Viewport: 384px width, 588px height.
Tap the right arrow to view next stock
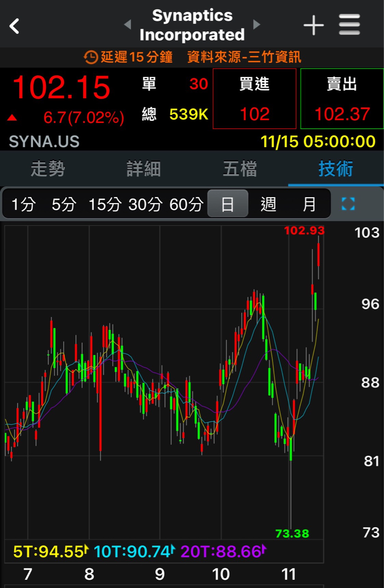[x=257, y=25]
